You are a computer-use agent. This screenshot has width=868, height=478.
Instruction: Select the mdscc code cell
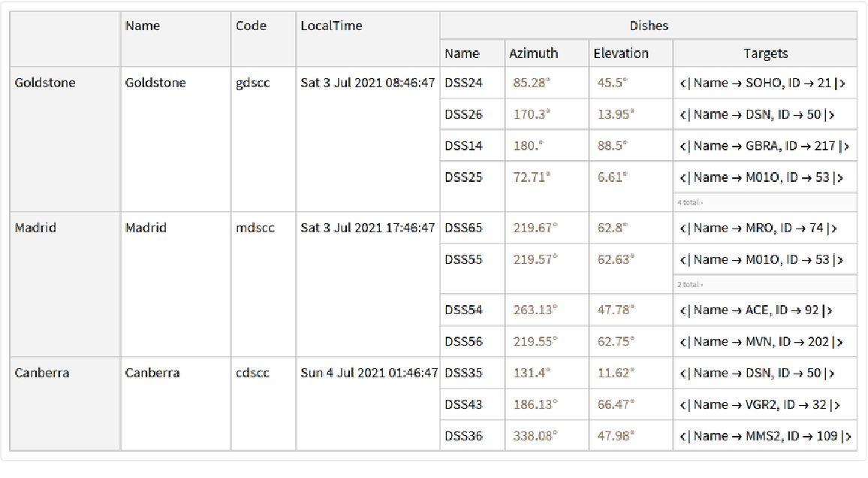point(255,228)
